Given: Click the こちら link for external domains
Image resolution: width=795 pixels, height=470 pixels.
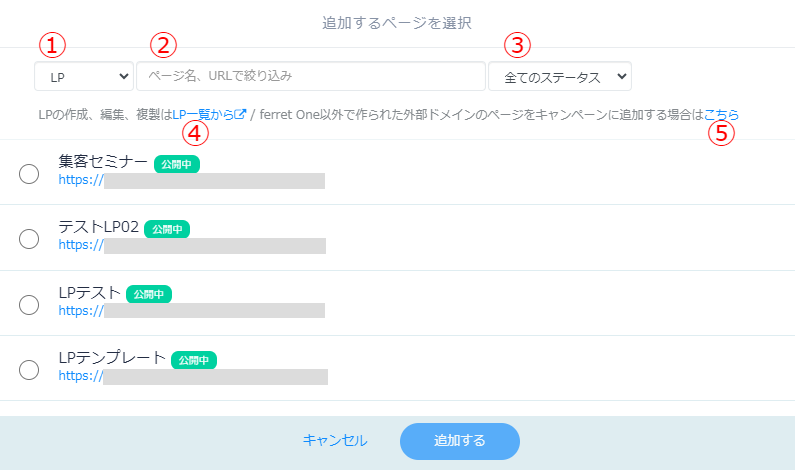Looking at the screenshot, I should click(x=721, y=115).
